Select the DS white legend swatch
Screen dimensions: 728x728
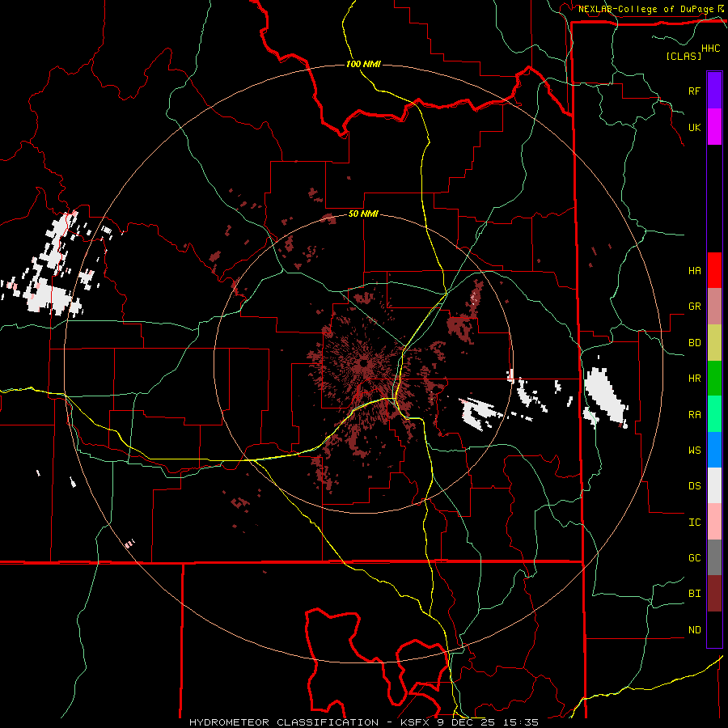point(714,485)
